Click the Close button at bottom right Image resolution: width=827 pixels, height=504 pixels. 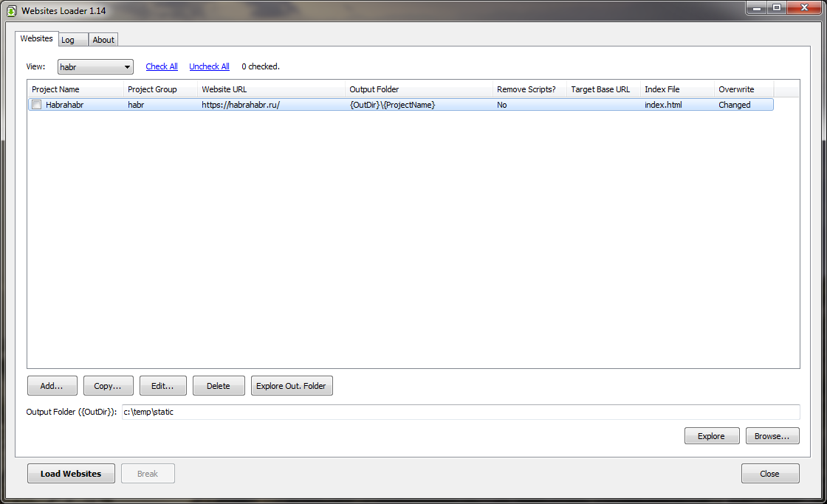[769, 474]
